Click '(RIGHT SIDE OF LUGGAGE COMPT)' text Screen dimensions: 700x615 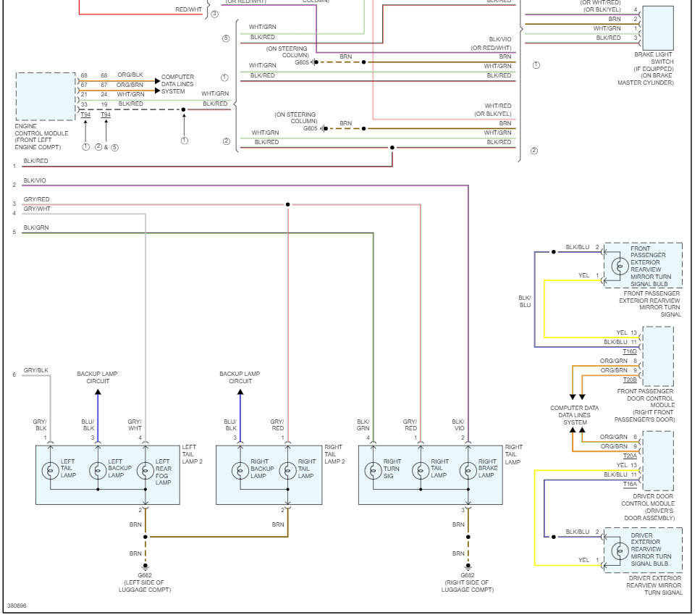click(x=467, y=586)
